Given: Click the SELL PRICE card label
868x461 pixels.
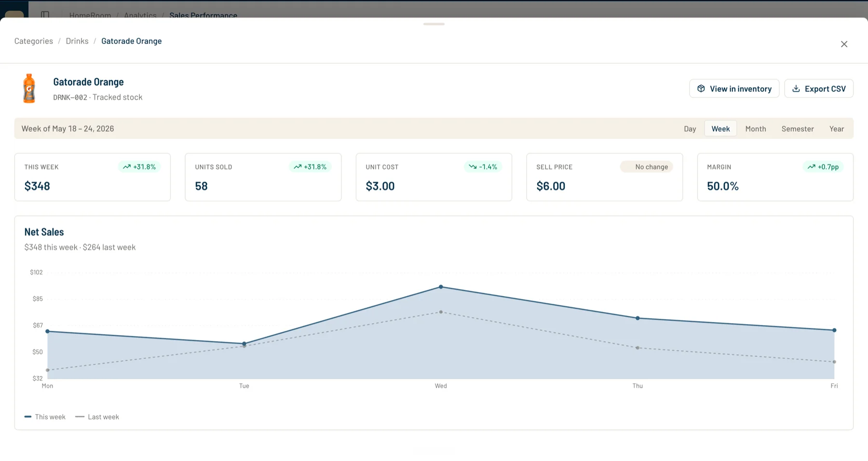Looking at the screenshot, I should pos(554,167).
